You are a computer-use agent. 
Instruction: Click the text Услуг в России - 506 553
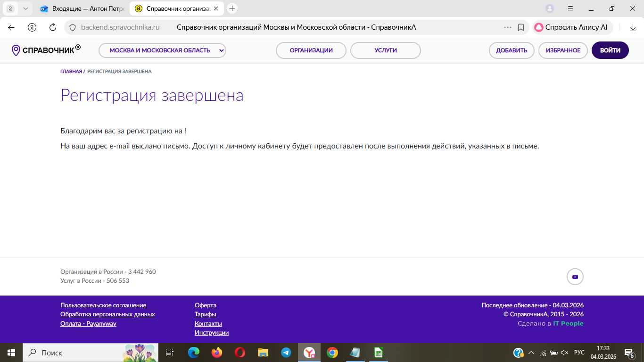click(x=95, y=281)
